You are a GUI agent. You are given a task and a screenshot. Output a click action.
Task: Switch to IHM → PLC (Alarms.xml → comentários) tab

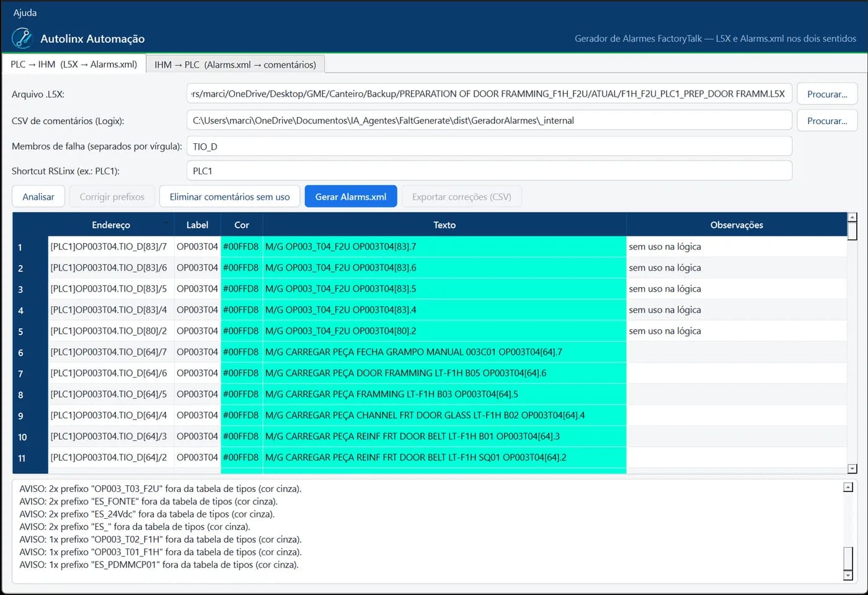(x=235, y=65)
